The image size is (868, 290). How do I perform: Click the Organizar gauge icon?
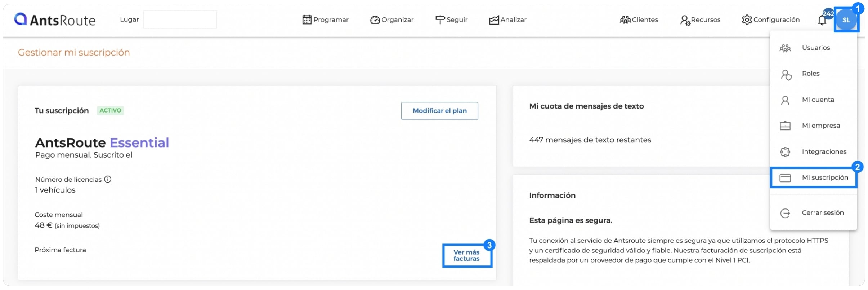375,20
